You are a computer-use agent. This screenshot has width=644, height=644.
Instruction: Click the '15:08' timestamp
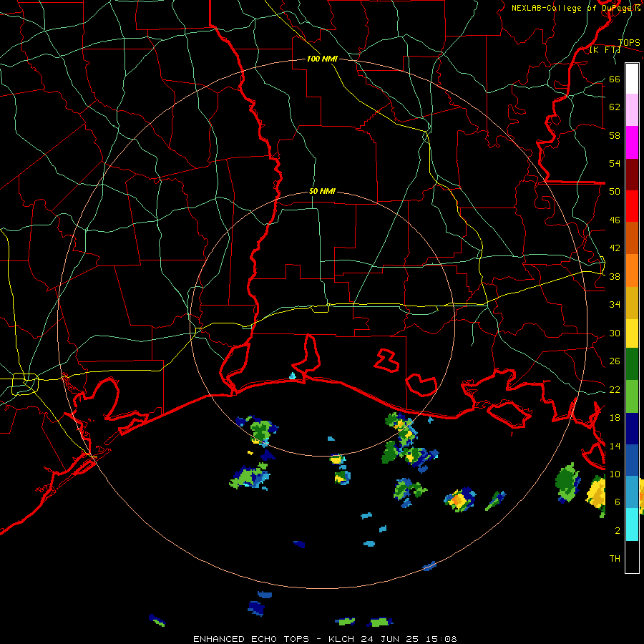click(441, 639)
